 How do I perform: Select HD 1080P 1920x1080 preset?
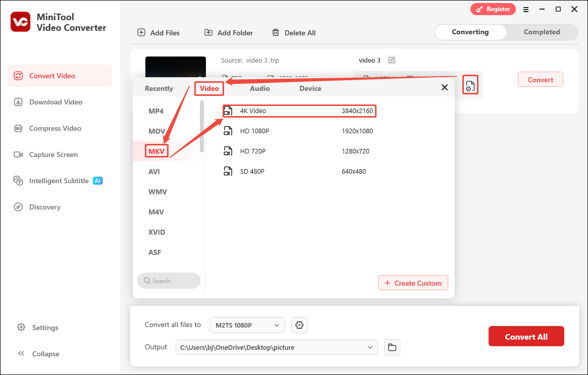[299, 131]
